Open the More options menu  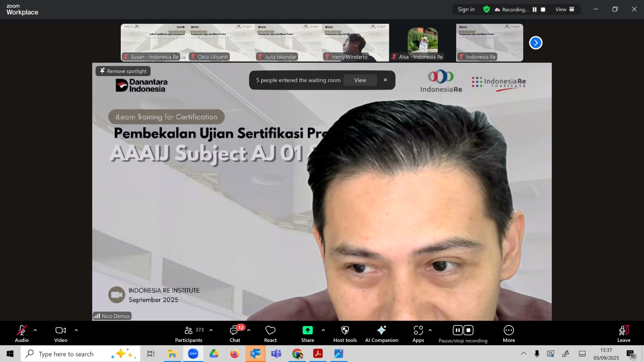(509, 333)
